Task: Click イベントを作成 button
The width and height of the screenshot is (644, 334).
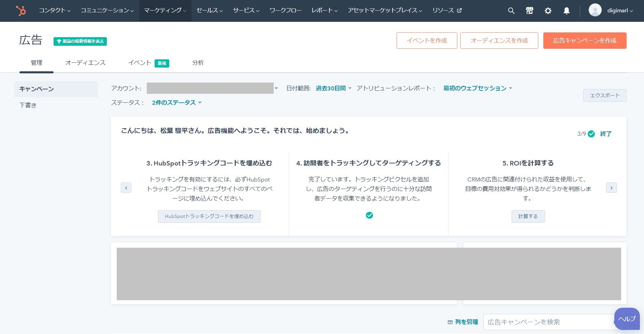Action: tap(427, 41)
